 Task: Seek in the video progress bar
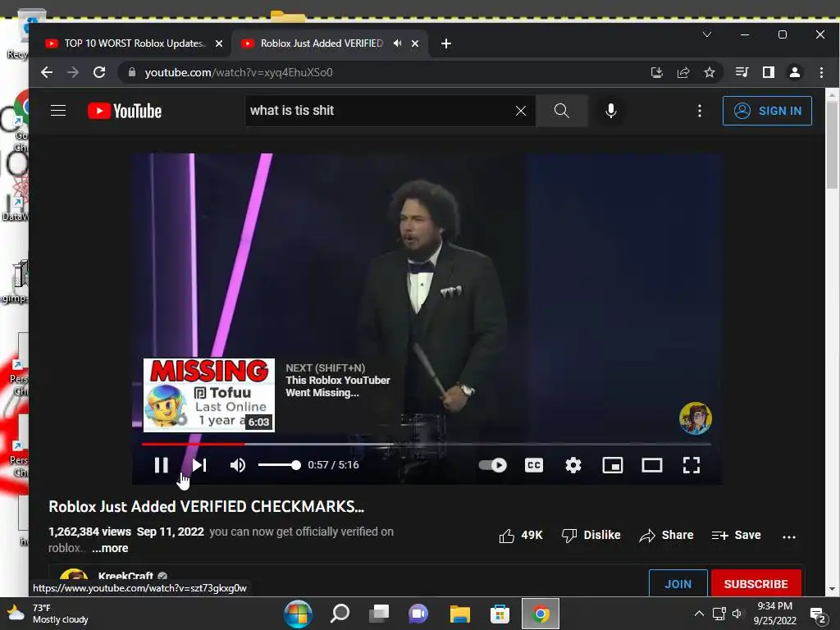[426, 444]
